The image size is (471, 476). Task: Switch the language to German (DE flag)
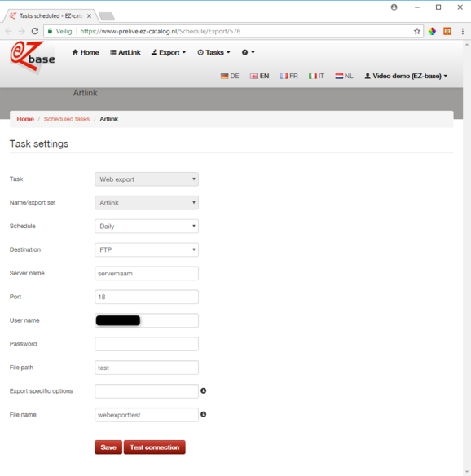(x=230, y=76)
